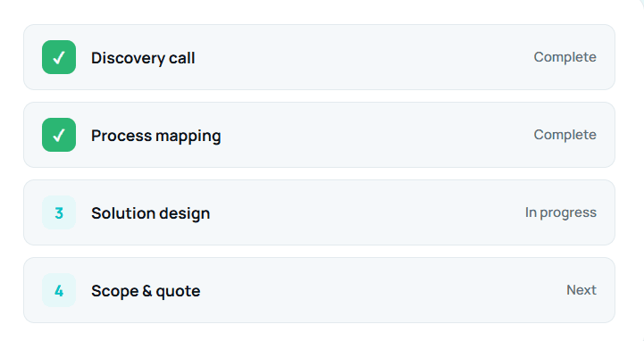The width and height of the screenshot is (644, 341).
Task: Uncheck the completed Discovery call checkbox
Action: 59,57
